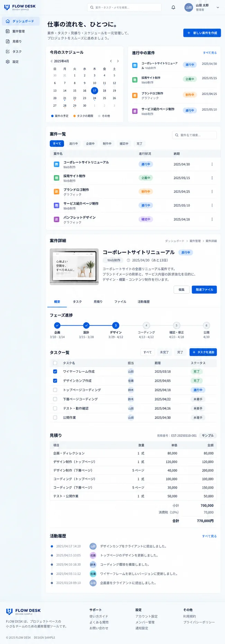Click 採用サイト制作 icon in 進行中の案件 card

[x=135, y=80]
